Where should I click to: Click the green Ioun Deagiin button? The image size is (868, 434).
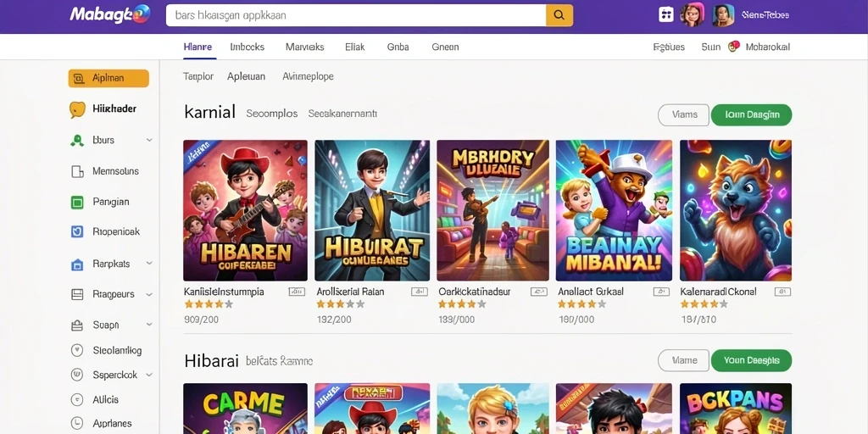[x=751, y=114]
